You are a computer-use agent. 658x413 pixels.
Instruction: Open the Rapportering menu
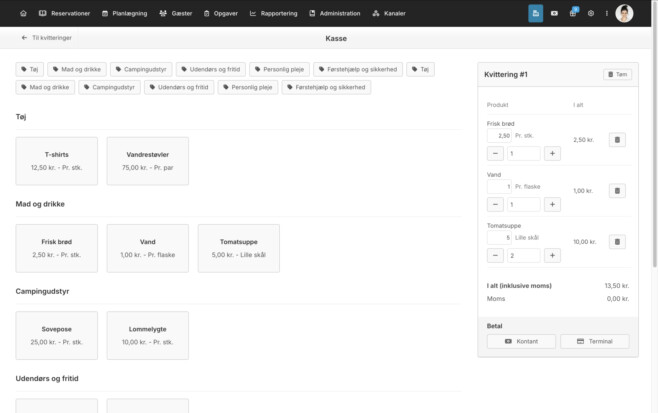pyautogui.click(x=273, y=13)
